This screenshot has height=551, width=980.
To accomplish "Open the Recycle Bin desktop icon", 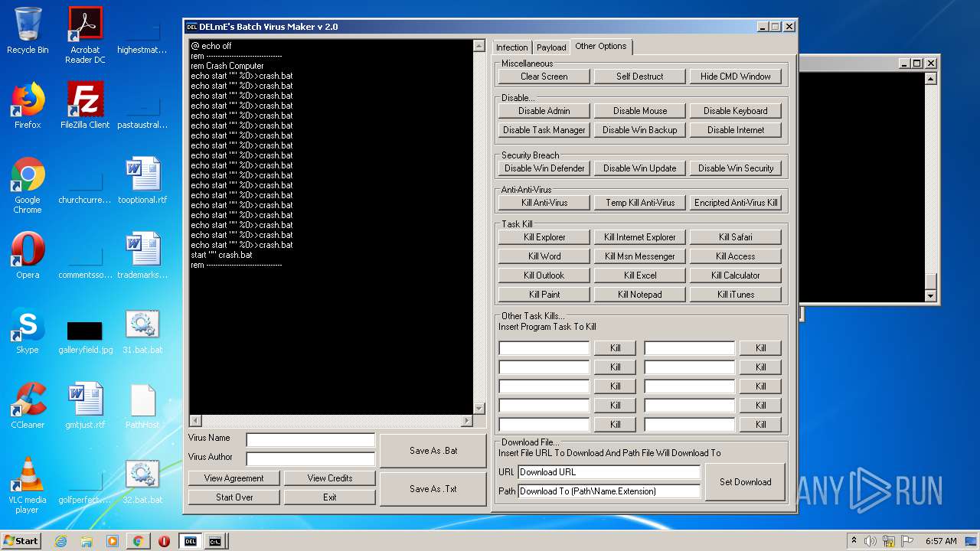I will point(28,31).
